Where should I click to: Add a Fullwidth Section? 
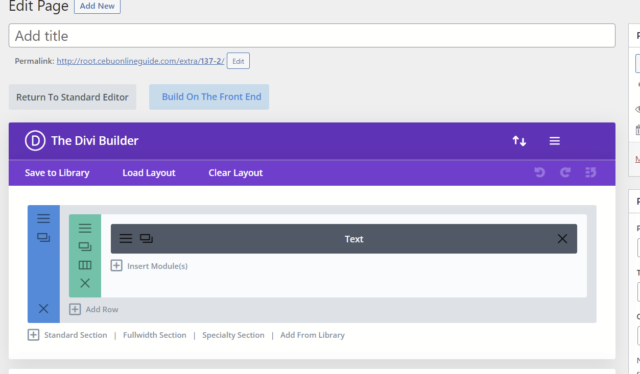[155, 335]
